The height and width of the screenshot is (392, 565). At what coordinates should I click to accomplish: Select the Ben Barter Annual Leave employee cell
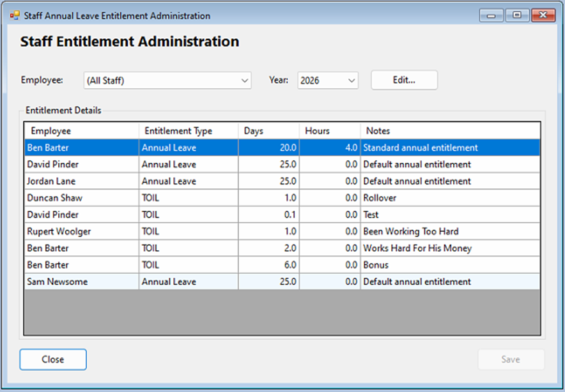pos(81,147)
